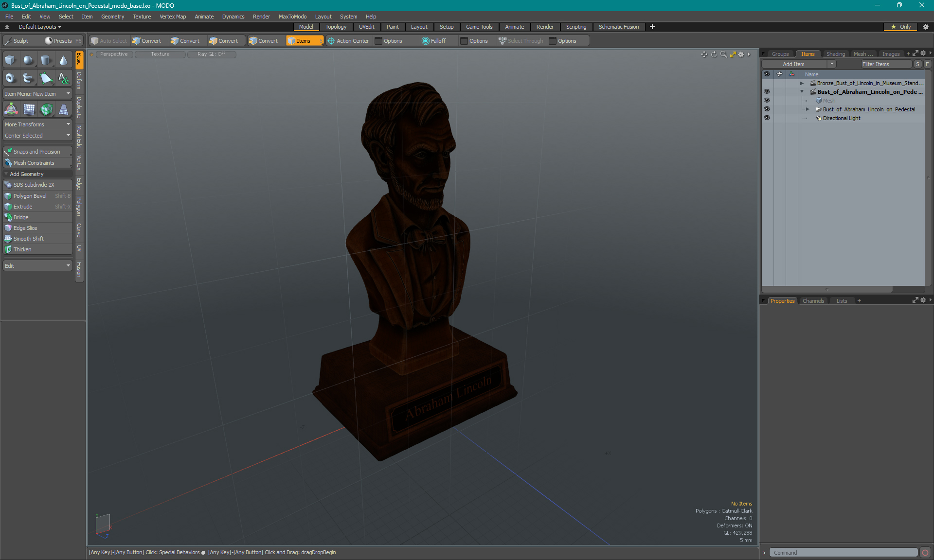Click the viewport pan camera icon
Image resolution: width=934 pixels, height=560 pixels.
704,54
